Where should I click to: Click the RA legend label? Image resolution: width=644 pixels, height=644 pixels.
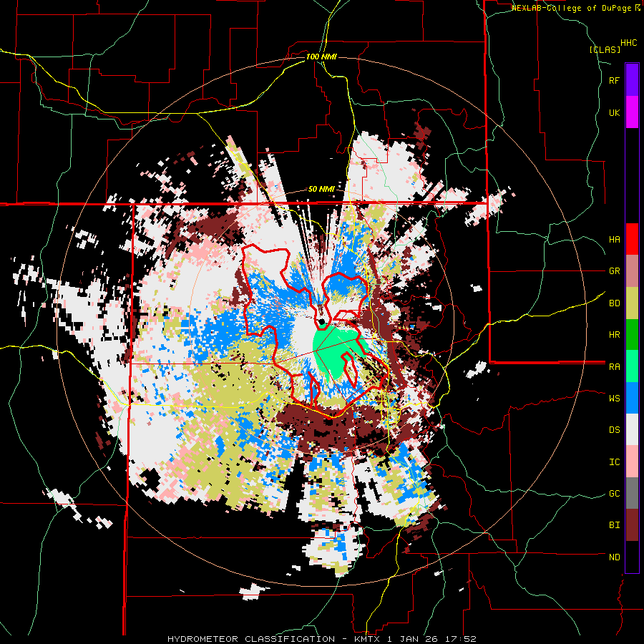pyautogui.click(x=614, y=367)
